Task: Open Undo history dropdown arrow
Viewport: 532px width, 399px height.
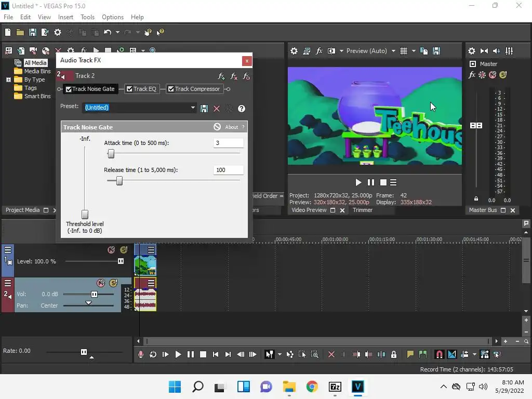Action: click(117, 32)
